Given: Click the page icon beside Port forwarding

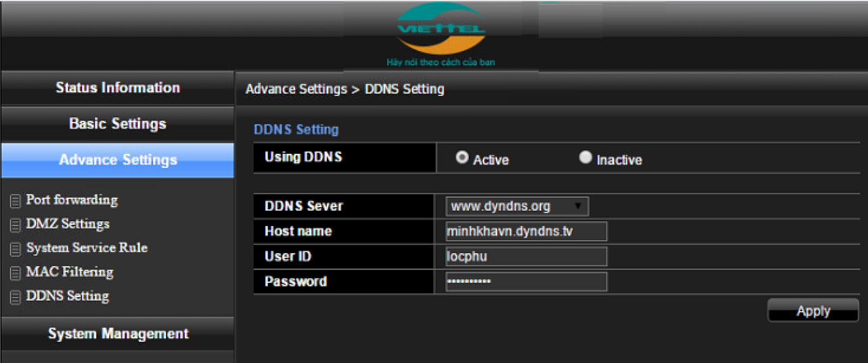Looking at the screenshot, I should (x=15, y=201).
